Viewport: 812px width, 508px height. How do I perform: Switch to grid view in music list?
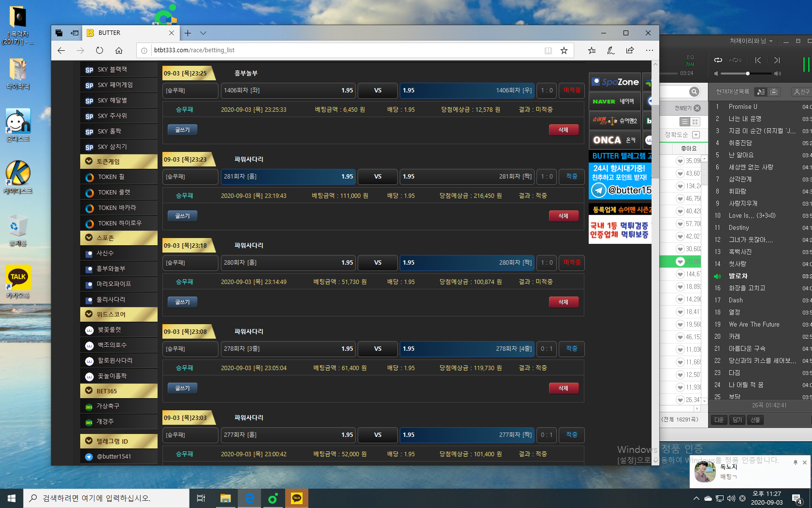[x=695, y=122]
